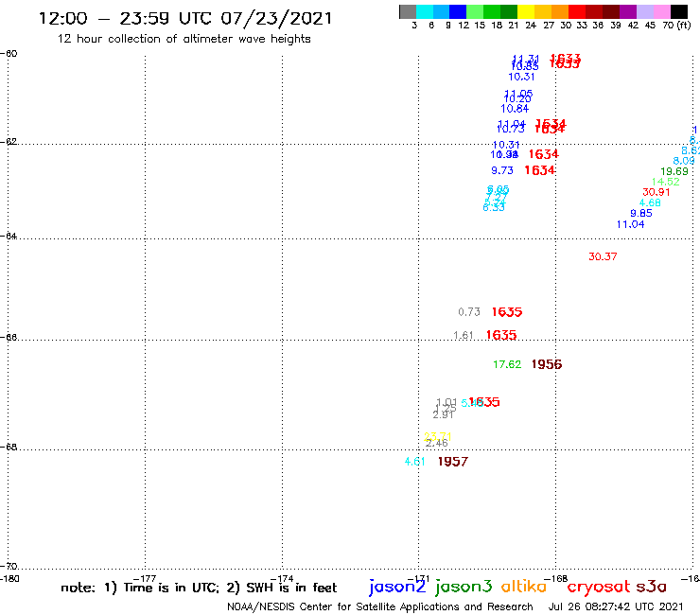Click the -177 longitude axis label

pyautogui.click(x=145, y=579)
